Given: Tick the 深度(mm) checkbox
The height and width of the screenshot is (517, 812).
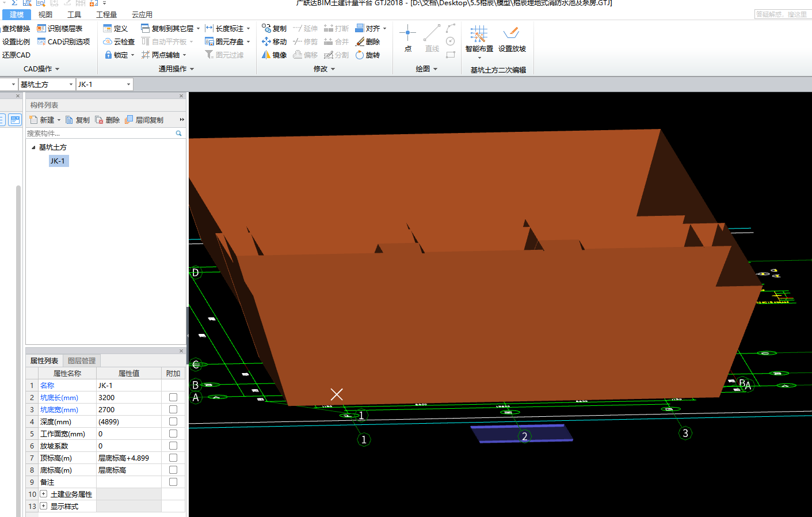Looking at the screenshot, I should pos(173,421).
